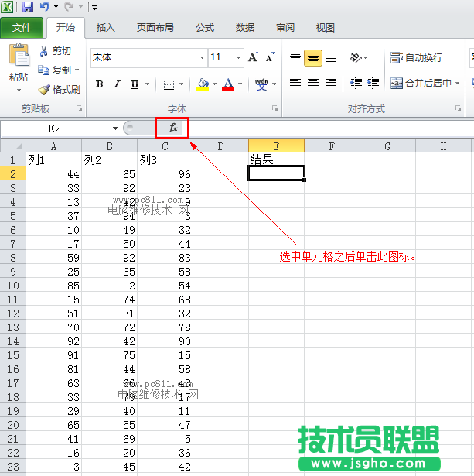Toggle align text right

[x=331, y=83]
